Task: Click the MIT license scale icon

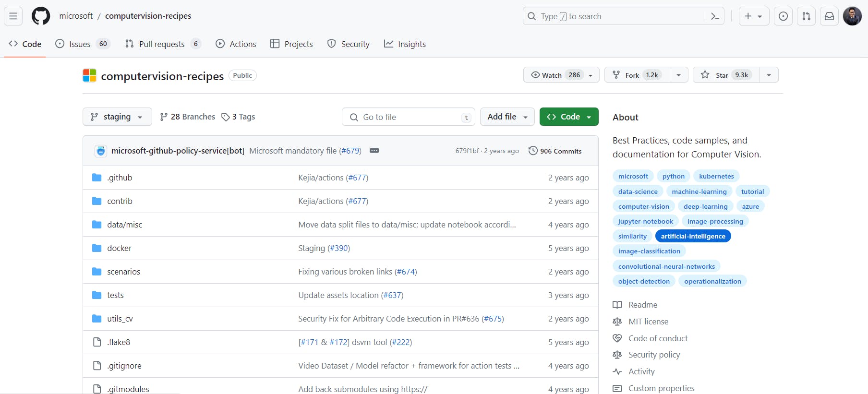Action: point(617,322)
